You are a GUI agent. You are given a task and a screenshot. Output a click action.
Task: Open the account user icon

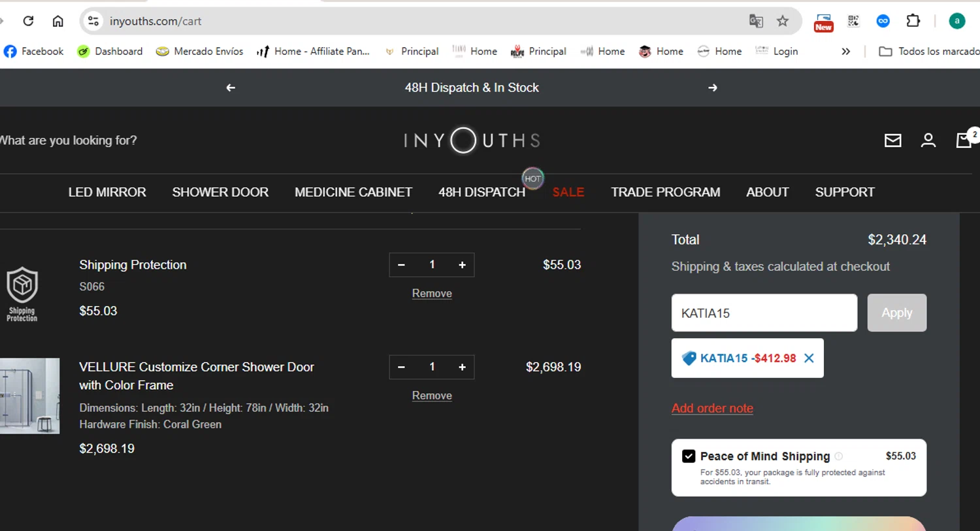coord(928,141)
